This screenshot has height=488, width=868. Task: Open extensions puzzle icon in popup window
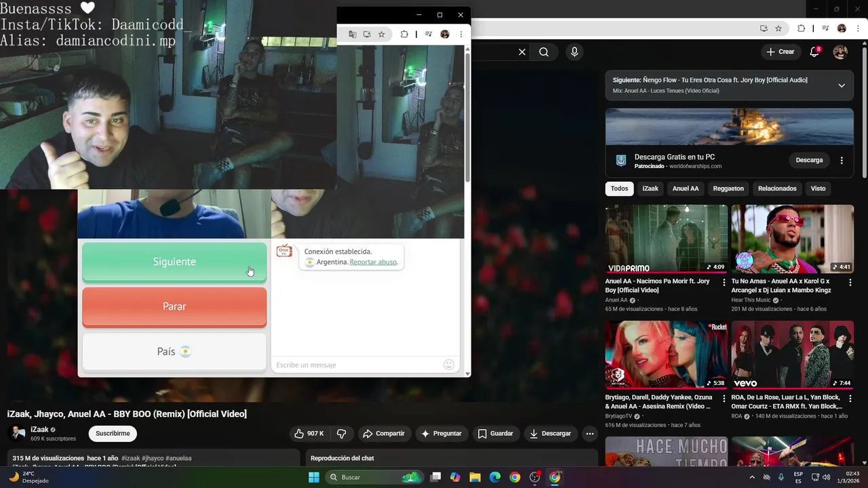point(404,35)
